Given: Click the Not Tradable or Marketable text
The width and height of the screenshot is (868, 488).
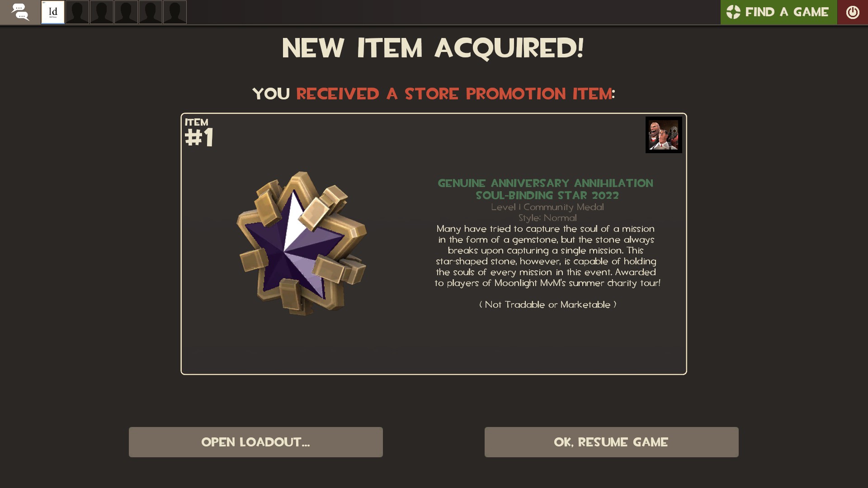Looking at the screenshot, I should pos(547,305).
